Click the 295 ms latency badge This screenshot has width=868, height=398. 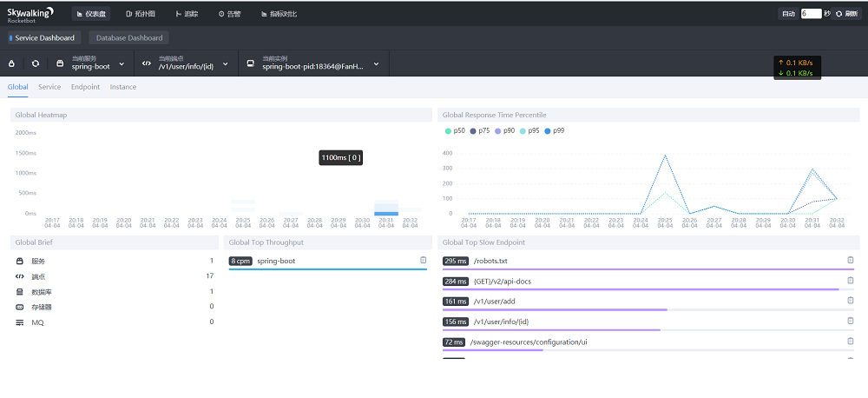click(x=456, y=261)
